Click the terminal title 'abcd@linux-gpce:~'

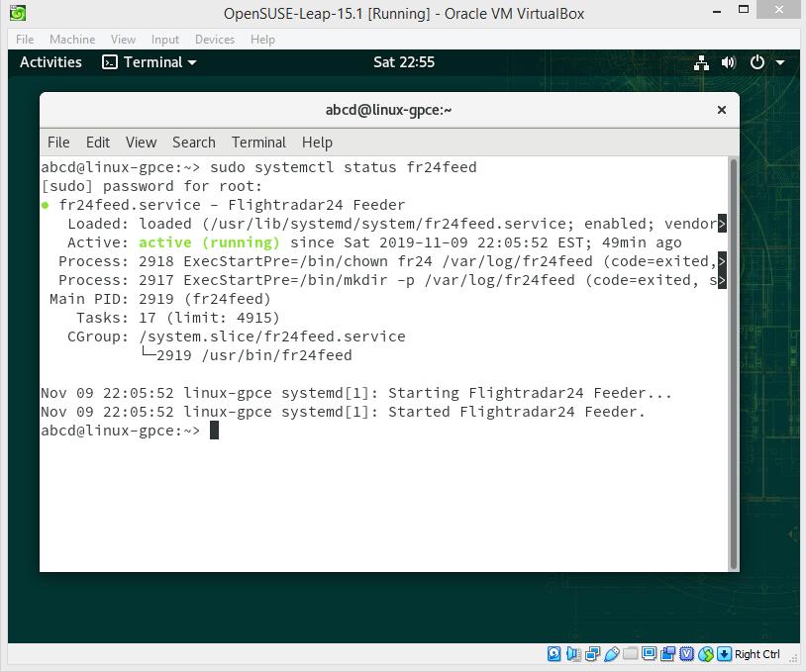point(388,110)
